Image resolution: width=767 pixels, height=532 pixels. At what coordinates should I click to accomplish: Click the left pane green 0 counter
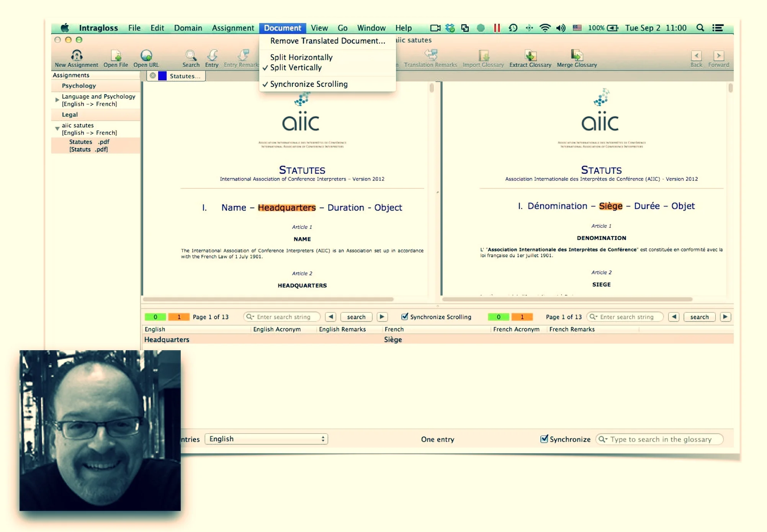[x=155, y=317]
